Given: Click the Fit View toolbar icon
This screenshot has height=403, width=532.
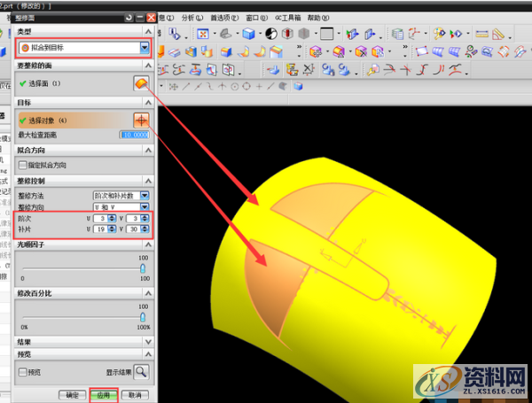Looking at the screenshot, I should click(x=204, y=34).
